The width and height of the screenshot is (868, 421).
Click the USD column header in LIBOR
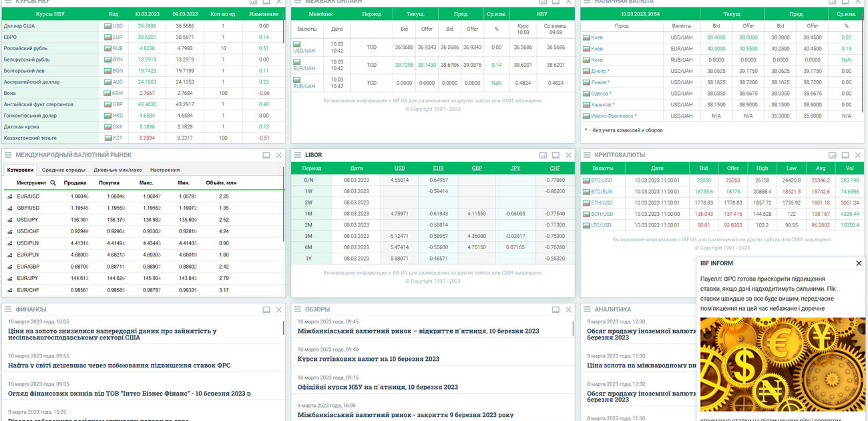[400, 168]
